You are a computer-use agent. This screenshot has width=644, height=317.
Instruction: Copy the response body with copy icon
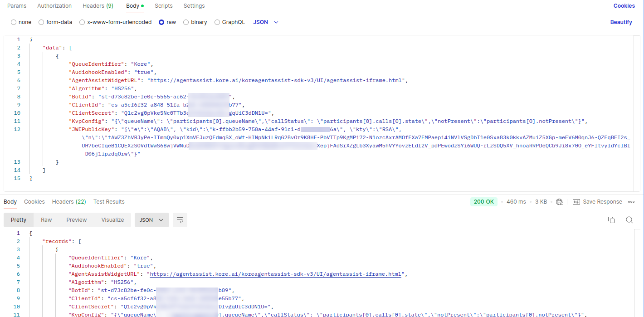611,220
